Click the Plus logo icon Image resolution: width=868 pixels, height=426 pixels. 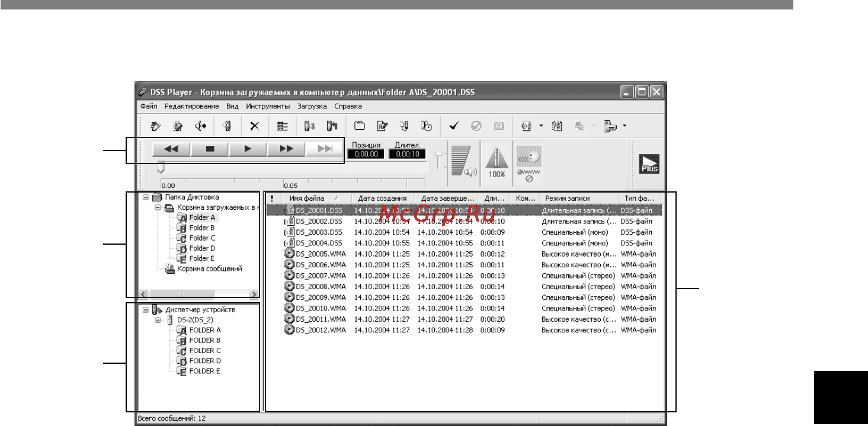pyautogui.click(x=649, y=163)
